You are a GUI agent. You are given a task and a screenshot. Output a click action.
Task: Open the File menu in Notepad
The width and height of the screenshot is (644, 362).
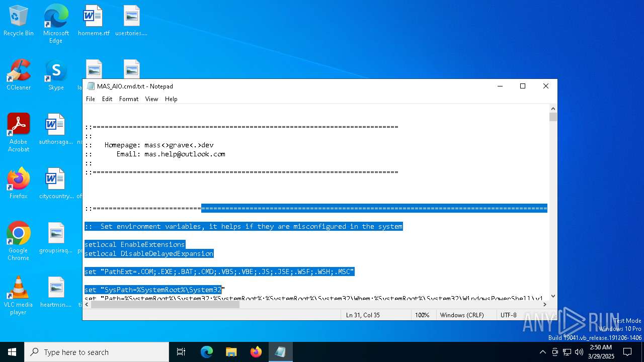[x=91, y=99]
